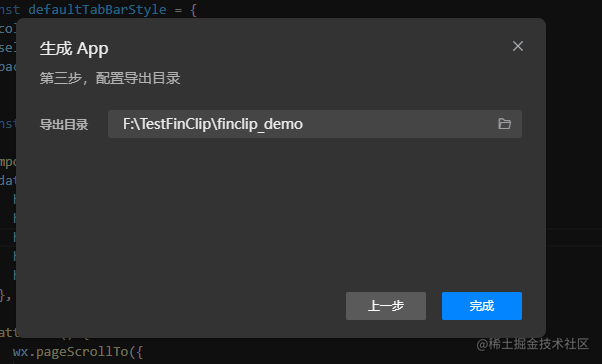
Task: Click wx.pageScrollTo code line behind dialog
Action: pos(78,352)
